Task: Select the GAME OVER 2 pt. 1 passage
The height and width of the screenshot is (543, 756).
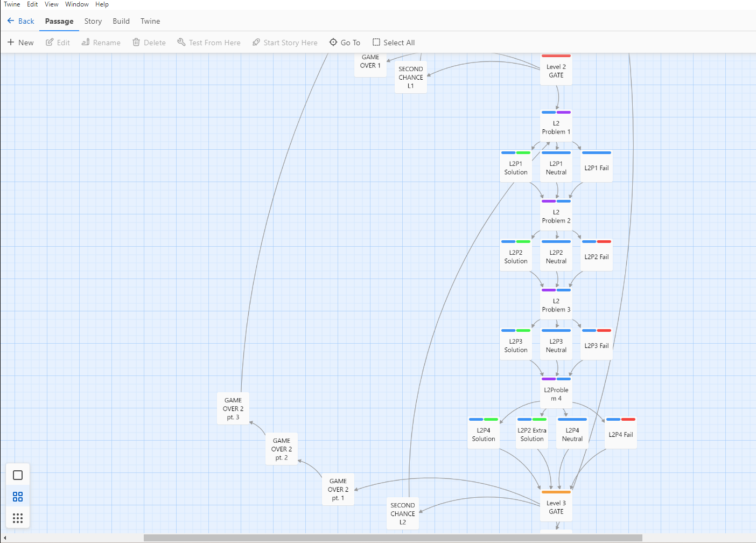Action: click(338, 489)
